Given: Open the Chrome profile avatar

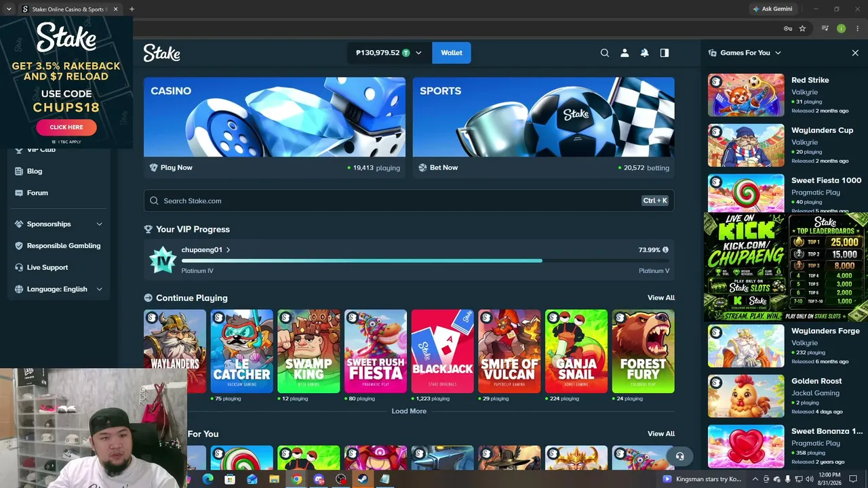Looking at the screenshot, I should pyautogui.click(x=841, y=28).
